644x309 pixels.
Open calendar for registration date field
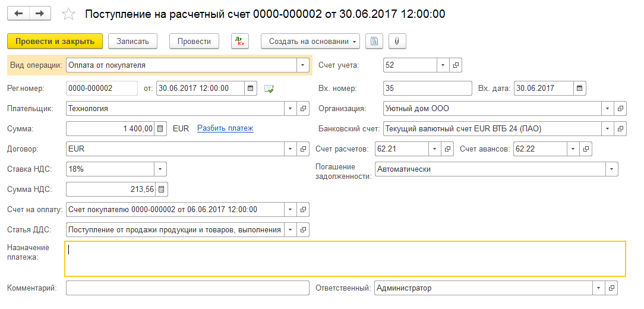(x=251, y=88)
